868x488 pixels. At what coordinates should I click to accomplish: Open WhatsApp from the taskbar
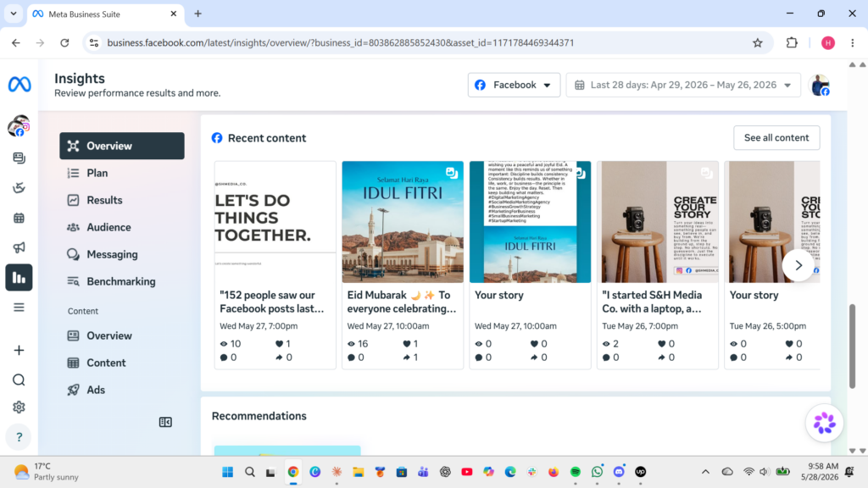(x=597, y=472)
